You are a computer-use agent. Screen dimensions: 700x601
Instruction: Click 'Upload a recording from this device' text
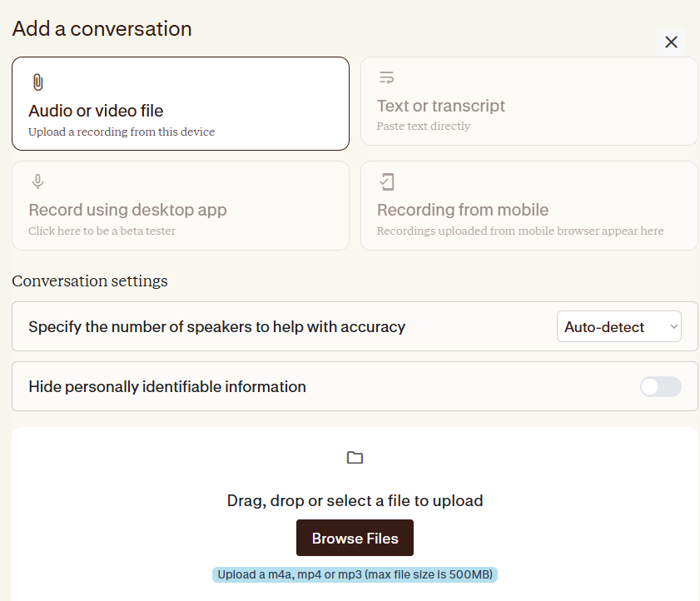[x=122, y=132]
